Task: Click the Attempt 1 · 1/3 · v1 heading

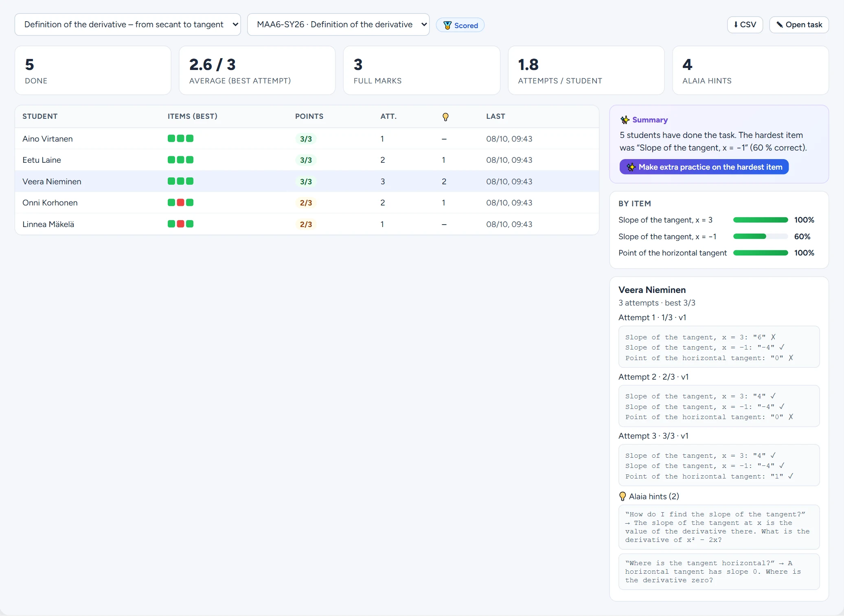Action: [652, 317]
